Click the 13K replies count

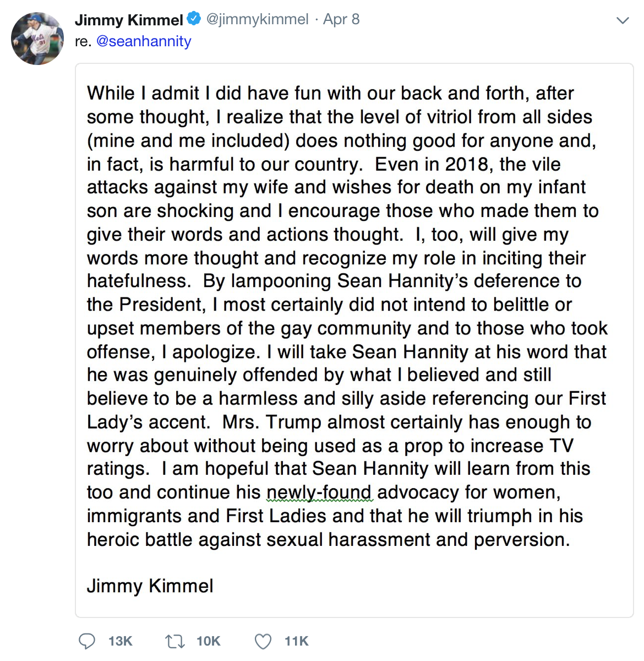[x=120, y=641]
